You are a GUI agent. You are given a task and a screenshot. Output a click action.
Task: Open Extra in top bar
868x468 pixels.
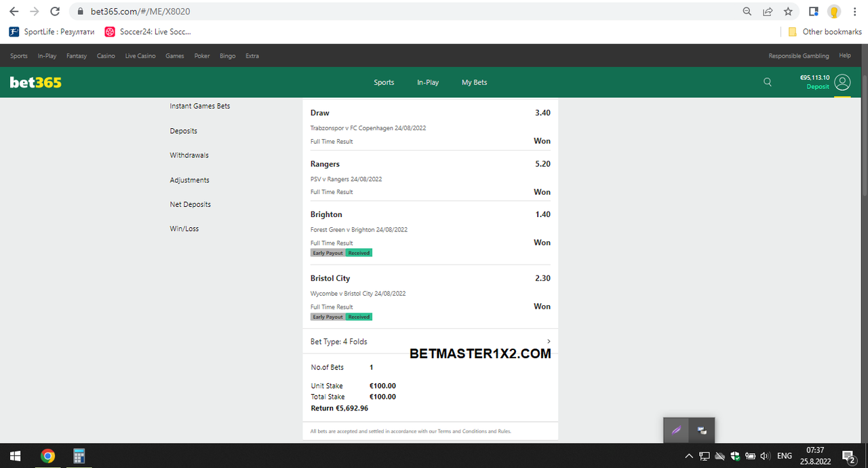(252, 56)
